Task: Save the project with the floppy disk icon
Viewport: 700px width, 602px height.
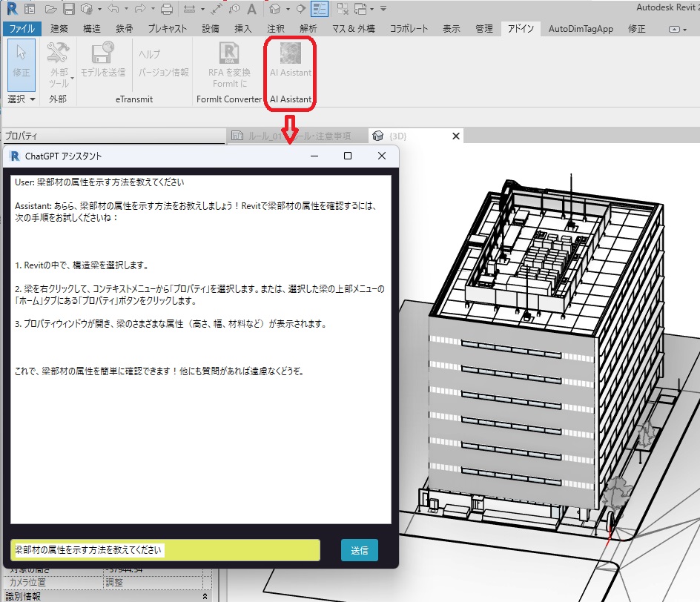Action: coord(69,9)
